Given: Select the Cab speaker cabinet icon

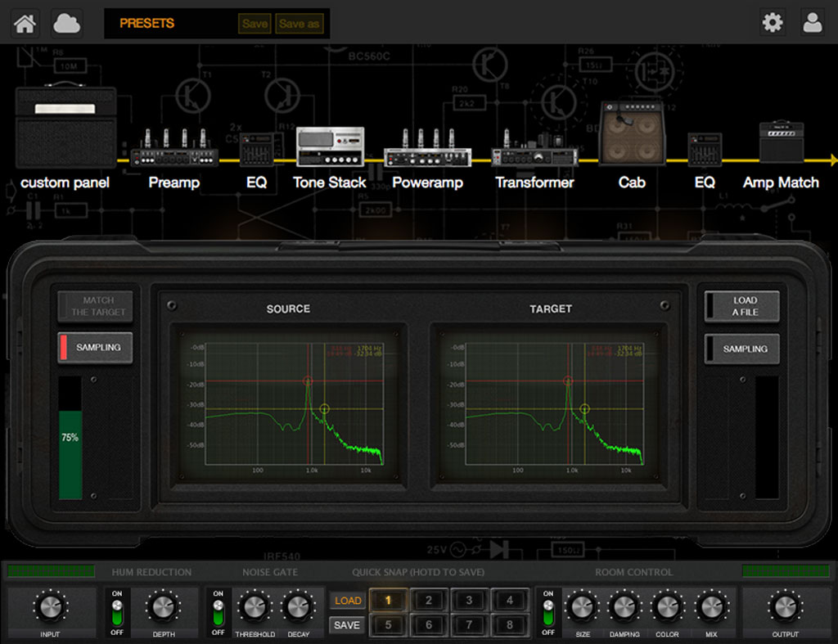Looking at the screenshot, I should pos(631,134).
